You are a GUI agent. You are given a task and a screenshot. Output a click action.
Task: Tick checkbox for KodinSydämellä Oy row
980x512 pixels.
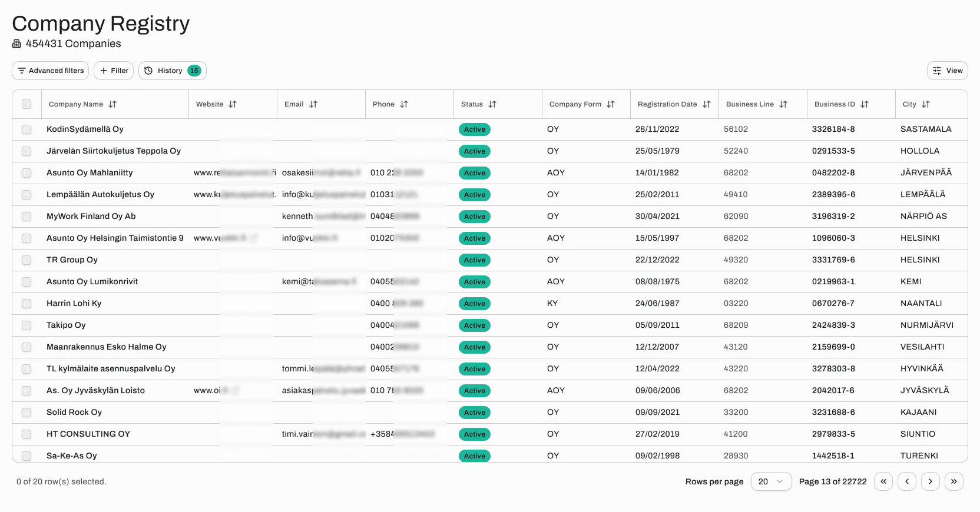27,129
